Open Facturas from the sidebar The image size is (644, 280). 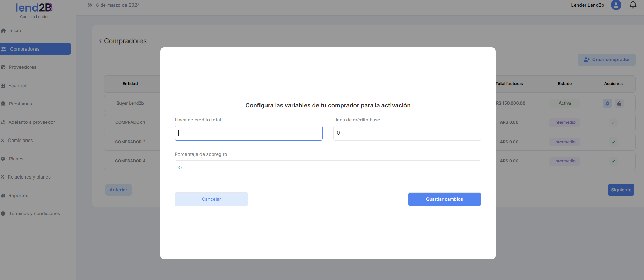pyautogui.click(x=17, y=86)
